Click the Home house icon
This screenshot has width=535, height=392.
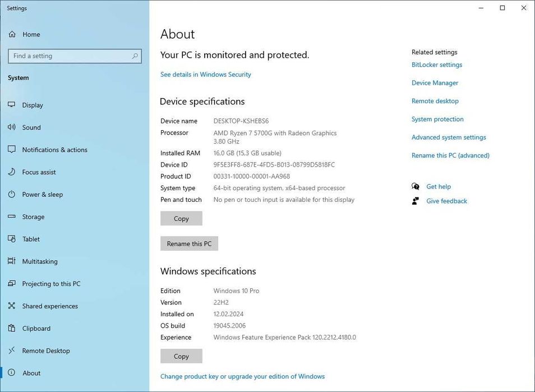point(12,34)
